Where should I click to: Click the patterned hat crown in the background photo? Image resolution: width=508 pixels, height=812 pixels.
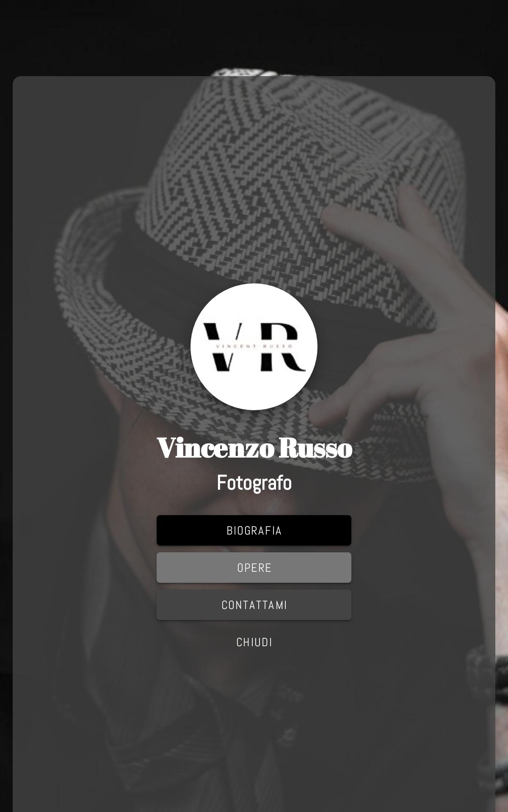click(296, 169)
